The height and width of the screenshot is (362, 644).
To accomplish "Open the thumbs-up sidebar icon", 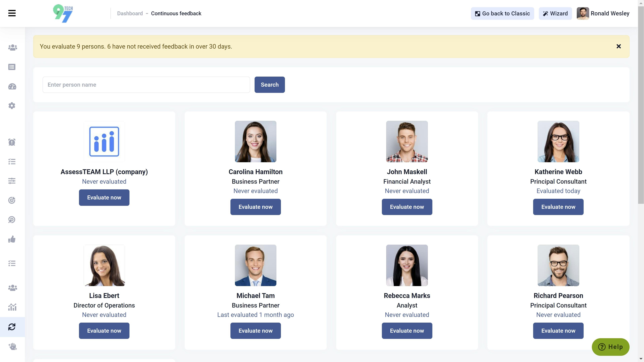I will click(12, 239).
